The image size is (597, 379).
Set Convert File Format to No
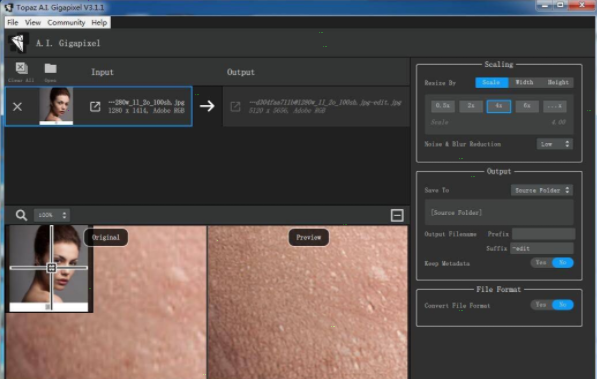click(x=563, y=305)
